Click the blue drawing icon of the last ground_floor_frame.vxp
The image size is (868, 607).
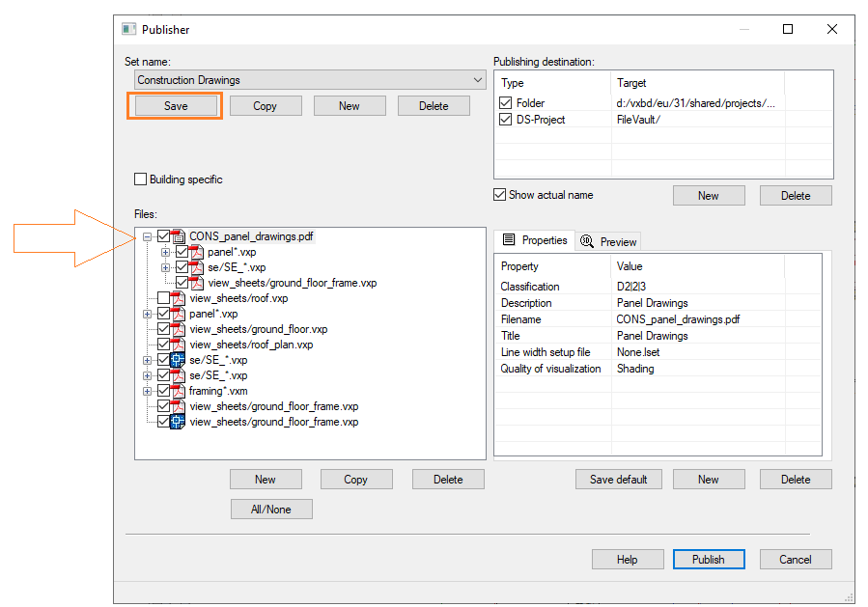[178, 422]
